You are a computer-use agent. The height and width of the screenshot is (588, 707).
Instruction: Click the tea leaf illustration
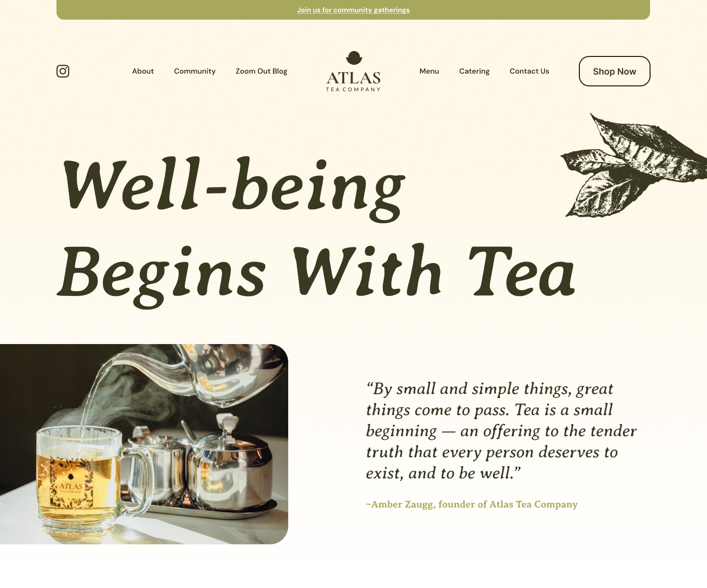pyautogui.click(x=634, y=165)
